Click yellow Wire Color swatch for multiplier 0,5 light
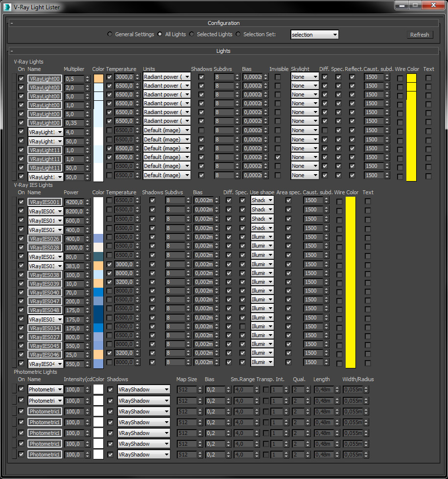The image size is (448, 479). (x=411, y=78)
